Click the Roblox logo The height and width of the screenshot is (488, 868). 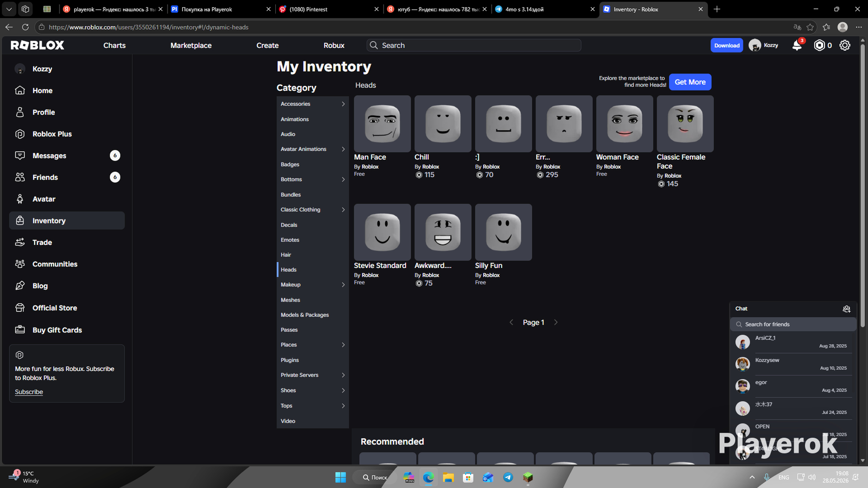click(38, 45)
